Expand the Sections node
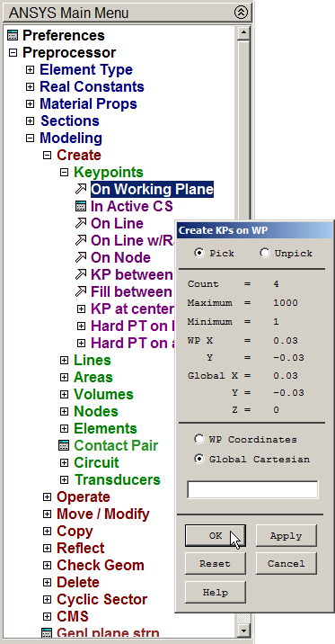The height and width of the screenshot is (644, 335). pyautogui.click(x=30, y=121)
